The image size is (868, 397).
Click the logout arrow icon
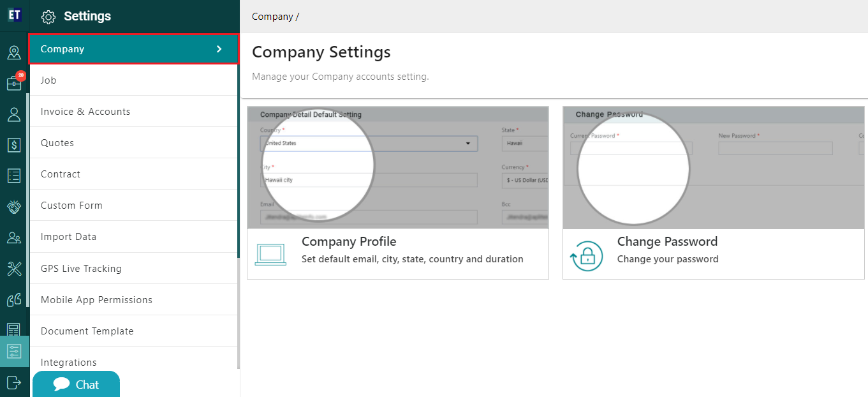[14, 382]
